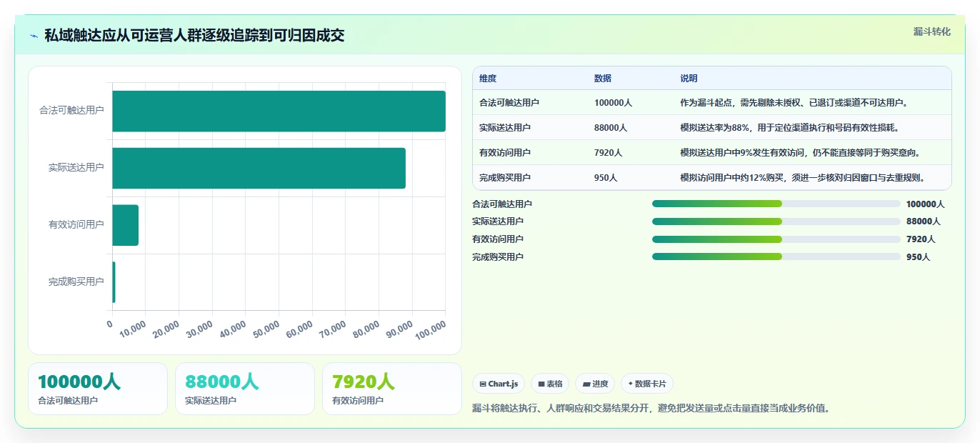Click the x-axis tick 10,000
Screen dimensions: 980x443
pyautogui.click(x=133, y=329)
